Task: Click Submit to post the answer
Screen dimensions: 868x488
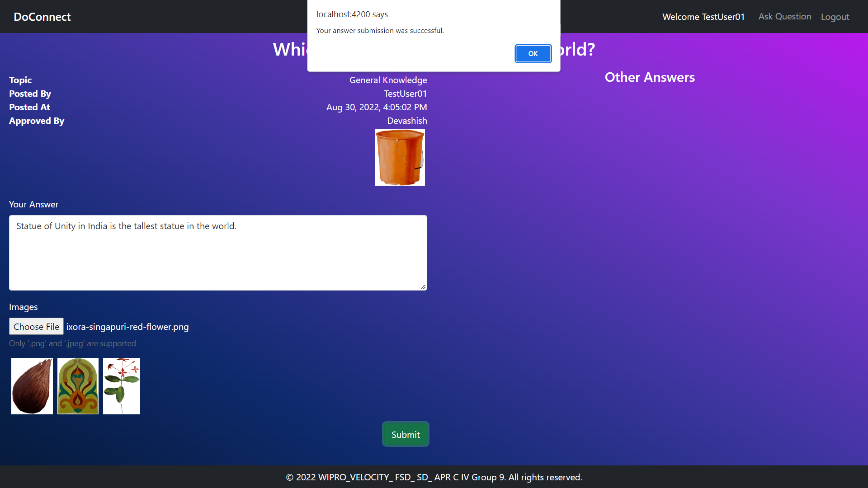Action: (x=405, y=434)
